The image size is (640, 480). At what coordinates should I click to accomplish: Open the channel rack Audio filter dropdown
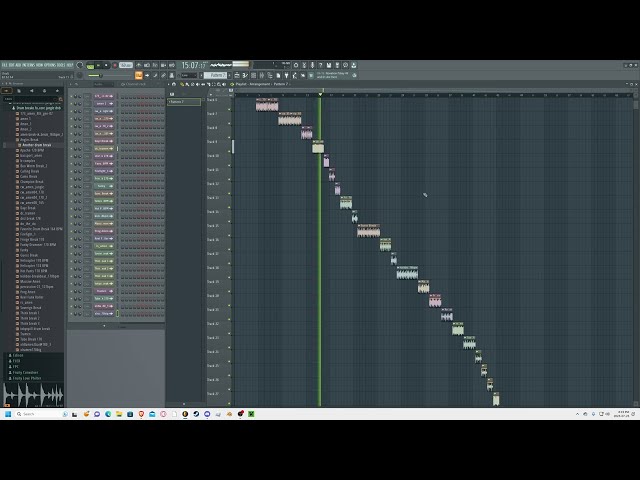(103, 84)
